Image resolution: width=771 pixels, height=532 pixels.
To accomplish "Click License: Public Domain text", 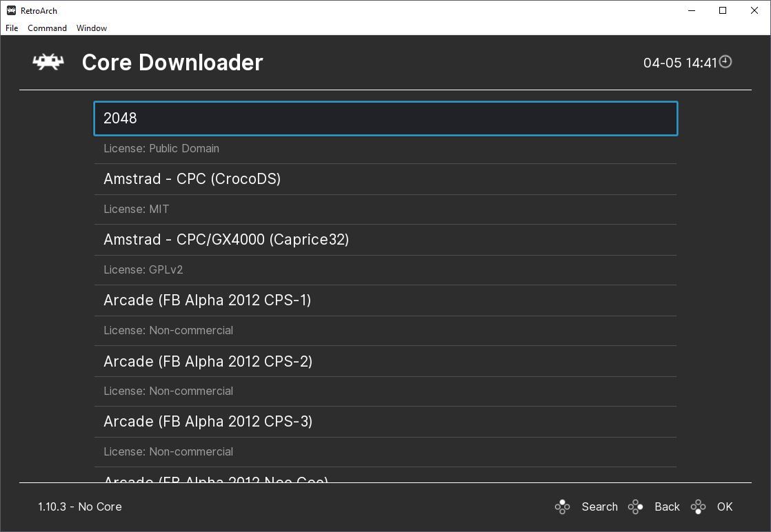I will [x=161, y=148].
